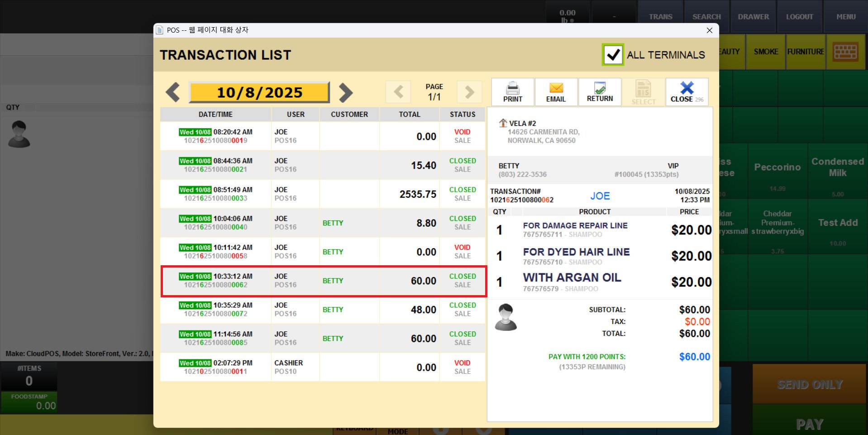This screenshot has height=435, width=868.
Task: Click the customer avatar under QTY
Action: click(x=19, y=134)
